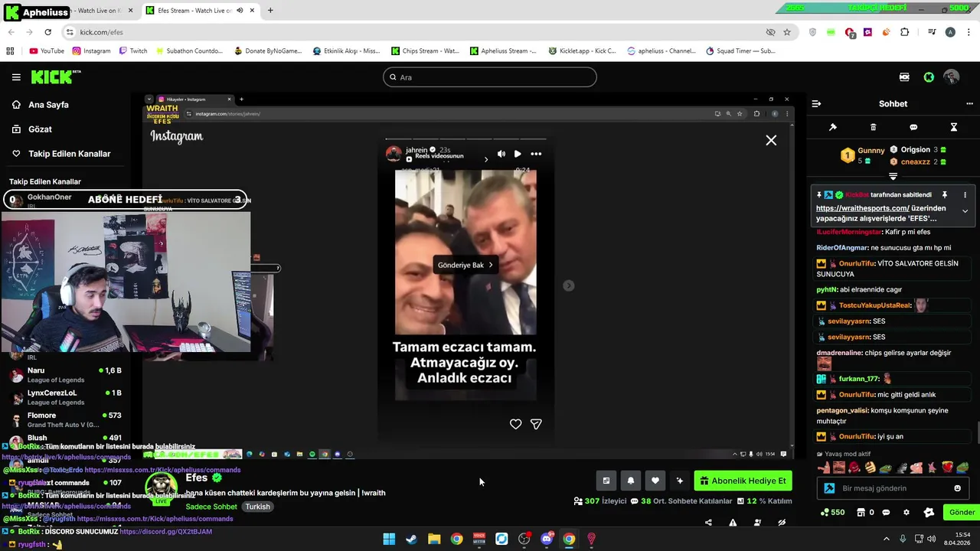Expand the pinned message chevron

(x=965, y=211)
